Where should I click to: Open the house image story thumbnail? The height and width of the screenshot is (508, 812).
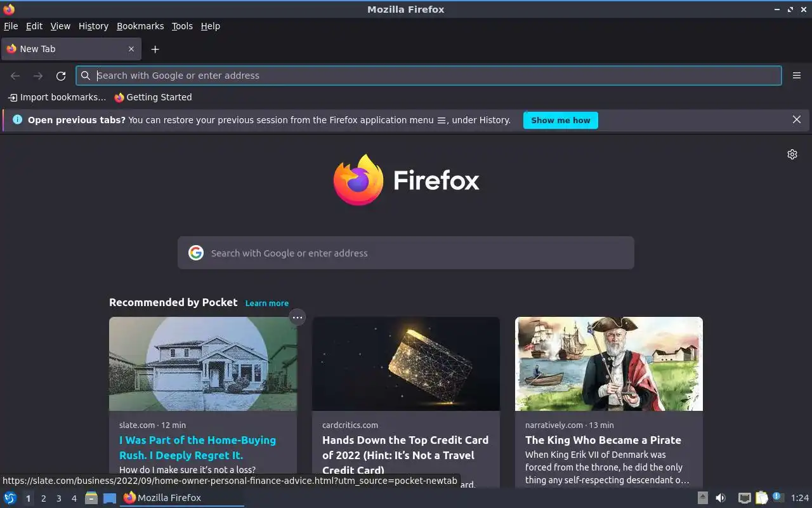point(203,364)
